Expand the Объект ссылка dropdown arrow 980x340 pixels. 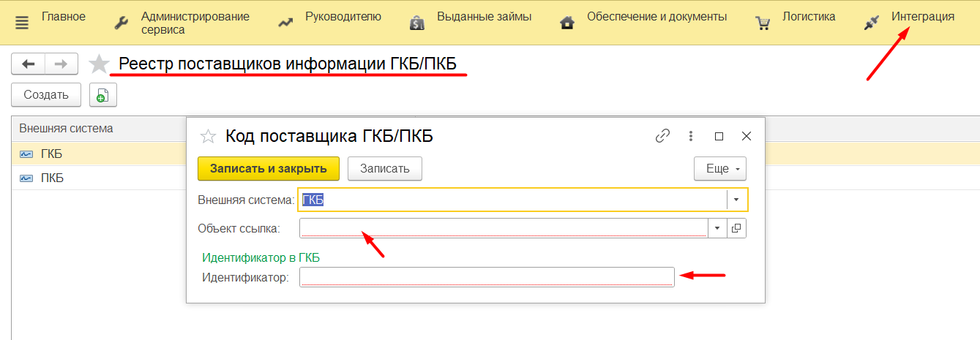point(718,228)
